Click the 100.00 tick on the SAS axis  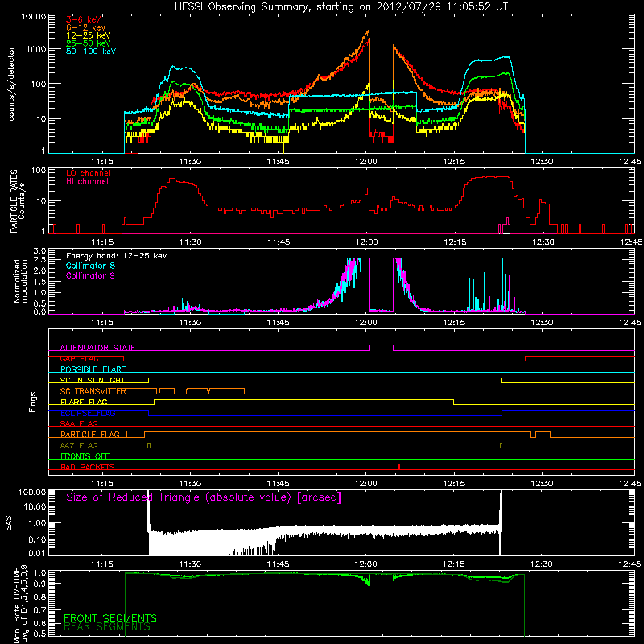(33, 493)
